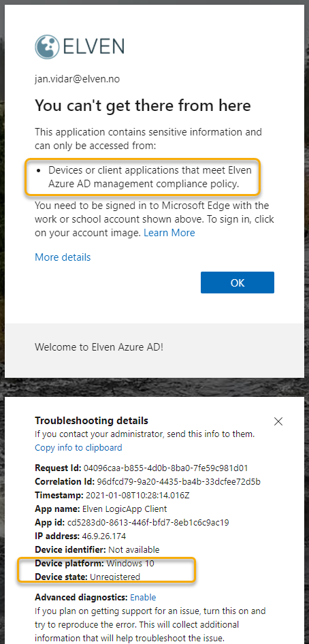309x644 pixels.
Task: Click the blue OK button
Action: click(237, 283)
